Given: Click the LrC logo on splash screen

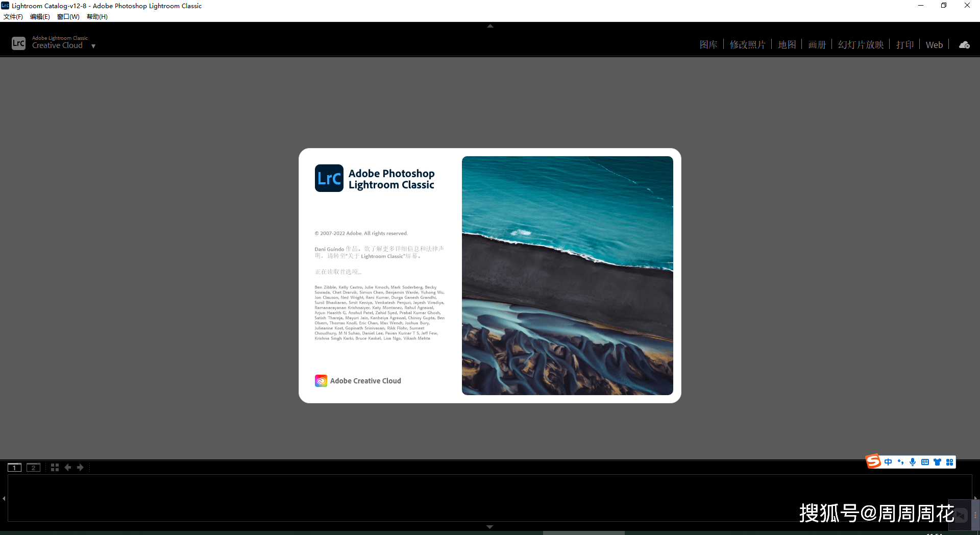Looking at the screenshot, I should (329, 178).
